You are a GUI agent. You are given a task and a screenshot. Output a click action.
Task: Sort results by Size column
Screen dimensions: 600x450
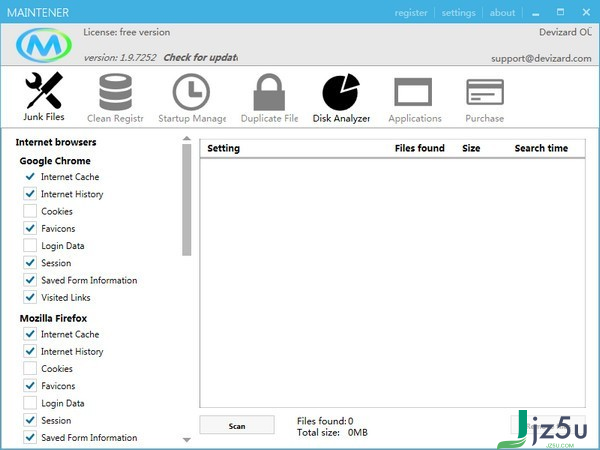[471, 148]
